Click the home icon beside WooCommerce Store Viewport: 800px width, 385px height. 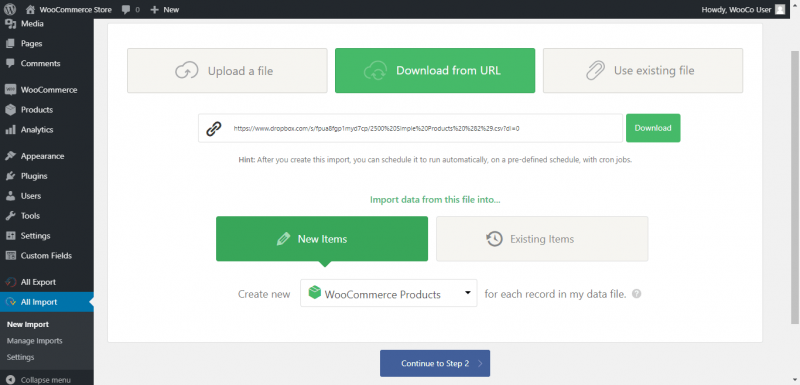(x=31, y=9)
